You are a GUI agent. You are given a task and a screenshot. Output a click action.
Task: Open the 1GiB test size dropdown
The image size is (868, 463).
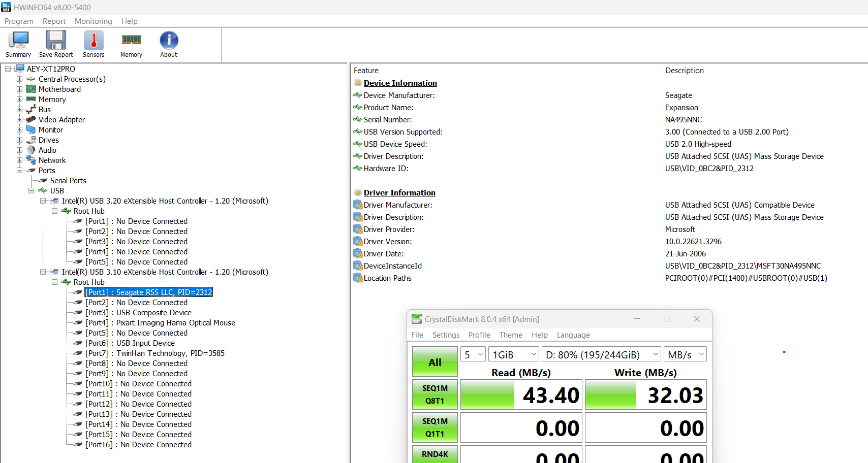pyautogui.click(x=514, y=354)
